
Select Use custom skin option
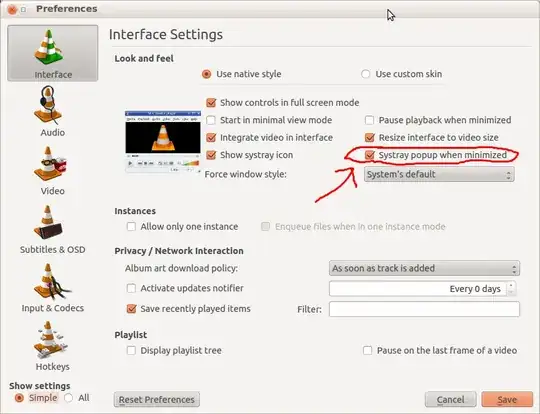(365, 74)
